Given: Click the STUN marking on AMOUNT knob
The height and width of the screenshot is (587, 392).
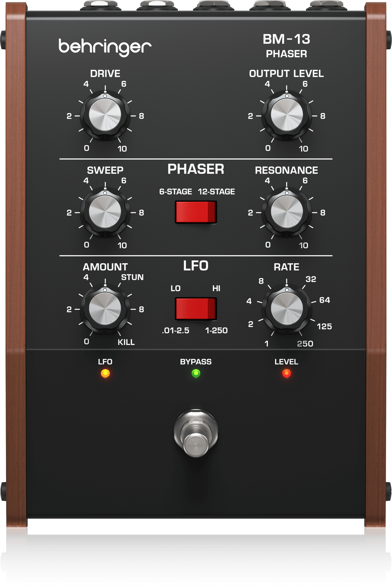Looking at the screenshot, I should click(x=132, y=277).
